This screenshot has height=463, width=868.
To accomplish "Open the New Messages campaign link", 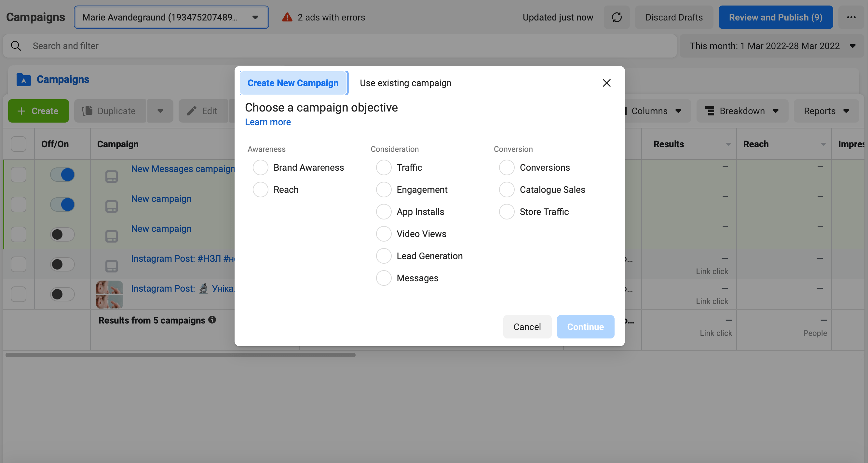I will click(183, 169).
